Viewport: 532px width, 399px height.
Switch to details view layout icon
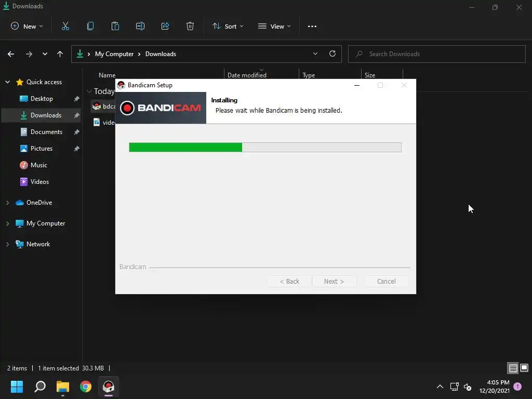pos(513,368)
